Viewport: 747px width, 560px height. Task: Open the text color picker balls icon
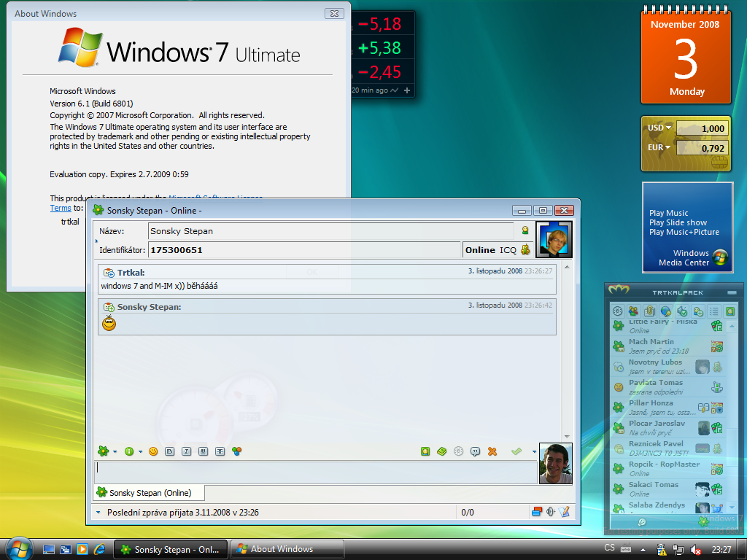237,451
